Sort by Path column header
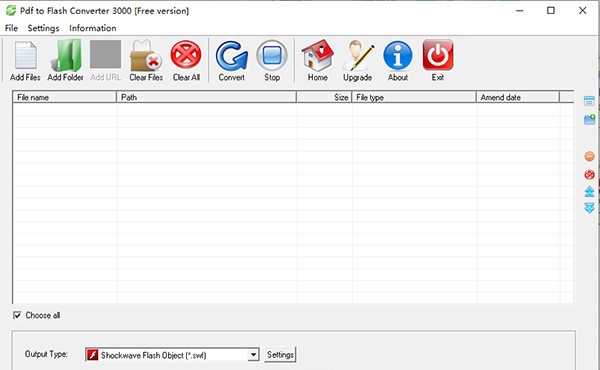Viewport: 600px width, 370px height. pyautogui.click(x=207, y=97)
